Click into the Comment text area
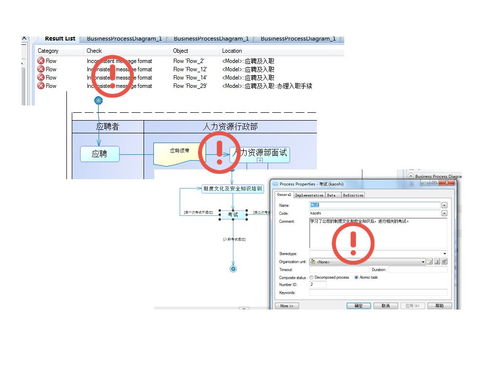Image resolution: width=500 pixels, height=375 pixels. point(378,233)
